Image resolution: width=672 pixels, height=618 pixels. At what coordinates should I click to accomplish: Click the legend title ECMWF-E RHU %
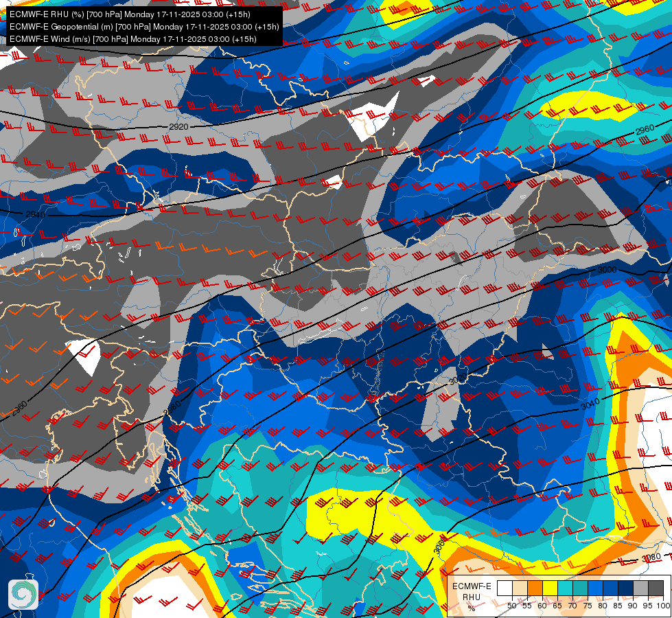pyautogui.click(x=472, y=597)
